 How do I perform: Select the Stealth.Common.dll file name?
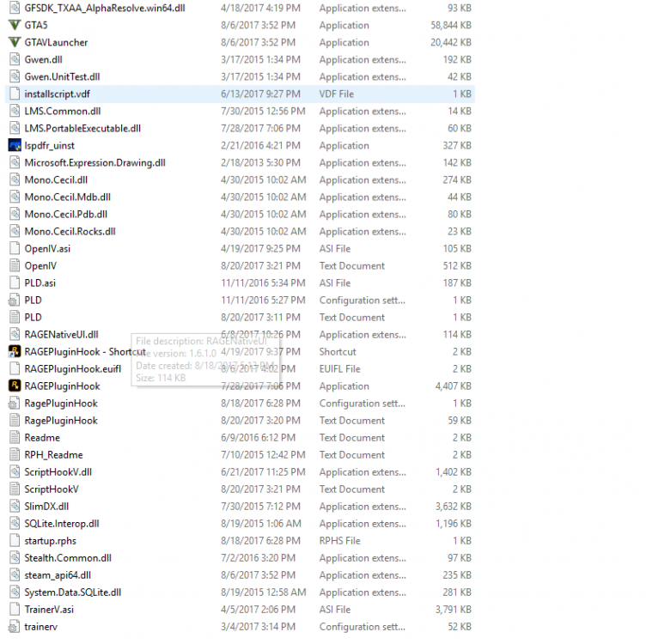point(68,558)
